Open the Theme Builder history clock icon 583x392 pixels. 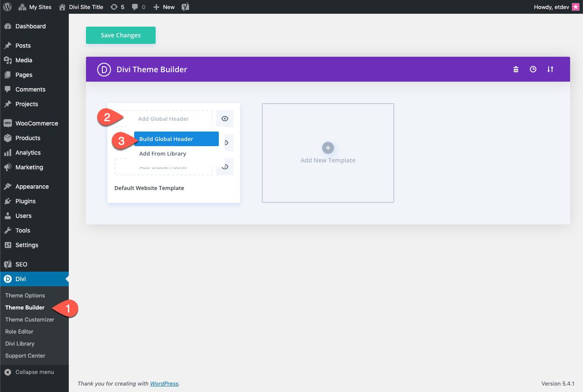(533, 69)
